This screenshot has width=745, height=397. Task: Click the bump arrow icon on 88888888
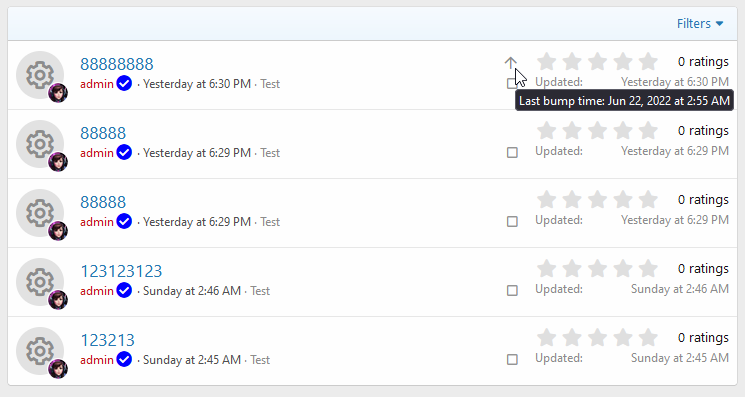coord(510,63)
